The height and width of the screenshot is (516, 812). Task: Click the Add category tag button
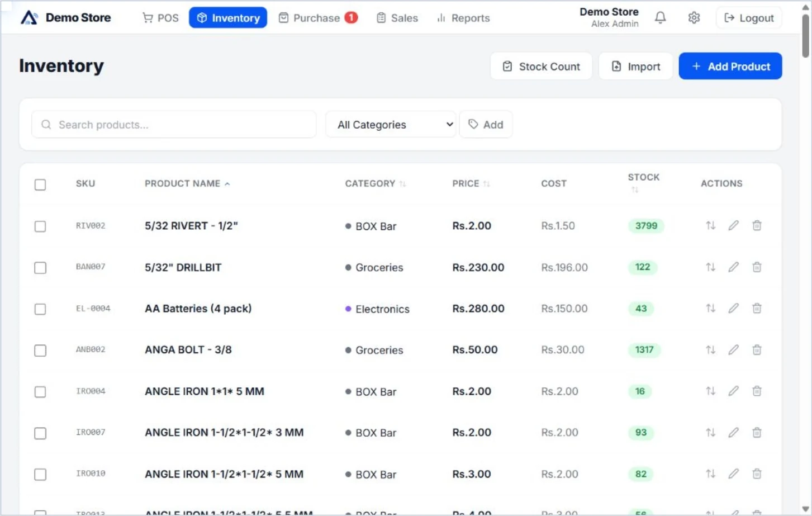(486, 125)
